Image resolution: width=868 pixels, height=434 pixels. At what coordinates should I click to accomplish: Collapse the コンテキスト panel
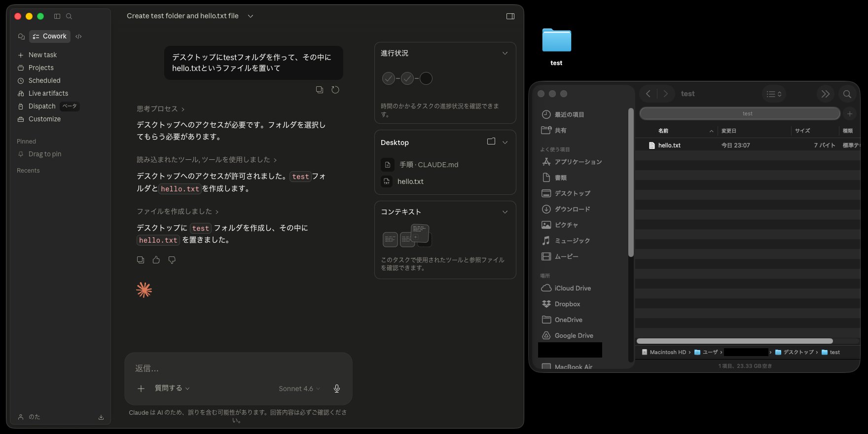coord(505,212)
